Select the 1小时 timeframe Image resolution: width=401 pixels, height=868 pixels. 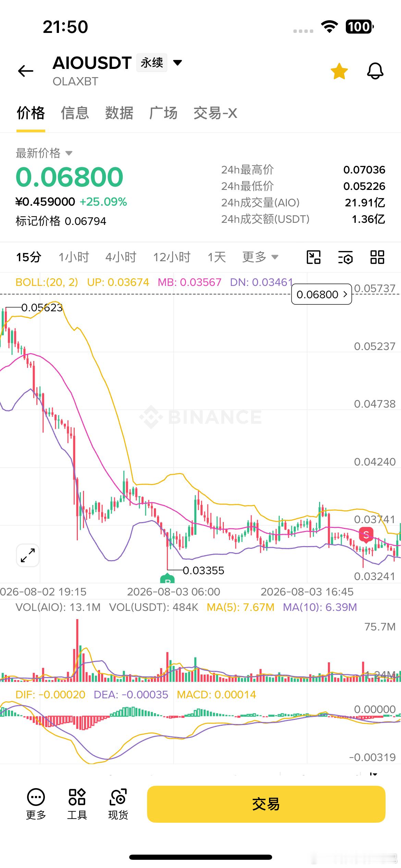point(74,257)
